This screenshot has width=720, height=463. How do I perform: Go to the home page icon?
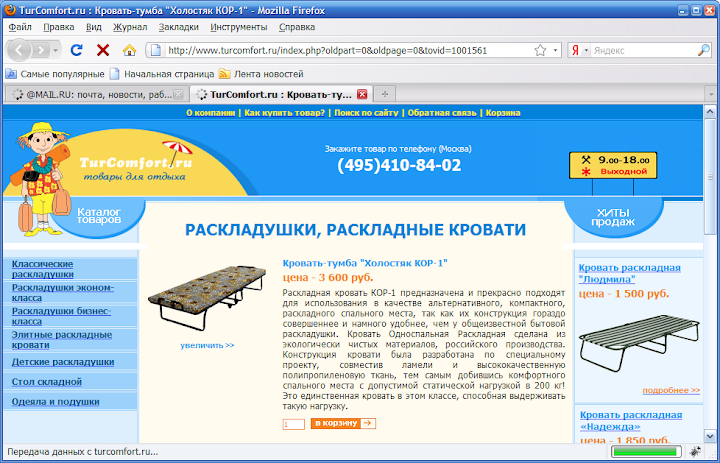(x=129, y=50)
